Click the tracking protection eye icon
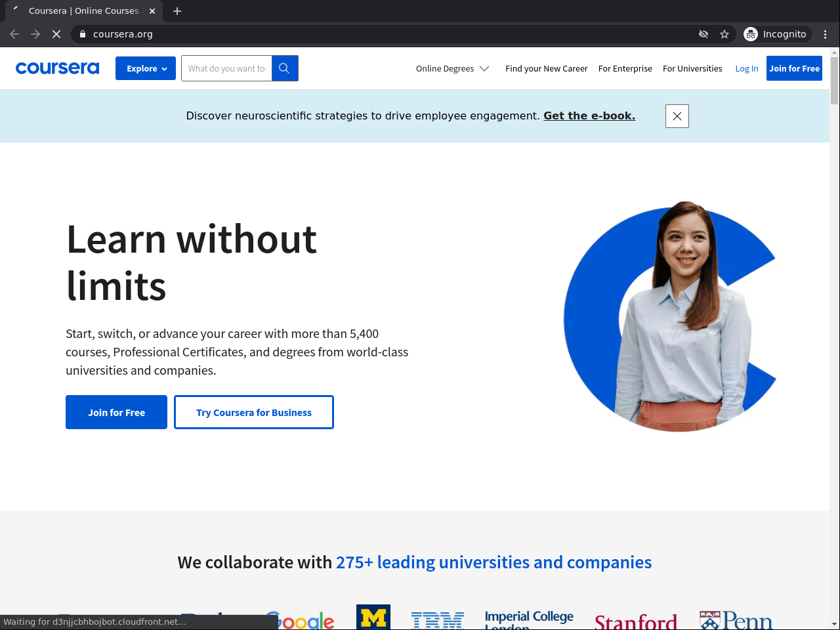This screenshot has height=630, width=840. point(703,34)
